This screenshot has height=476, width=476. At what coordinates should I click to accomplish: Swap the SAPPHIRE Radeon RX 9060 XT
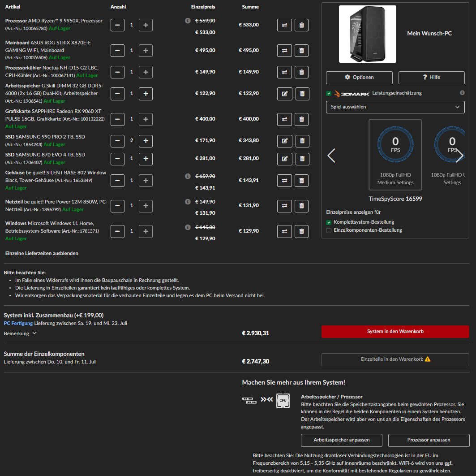(x=284, y=119)
